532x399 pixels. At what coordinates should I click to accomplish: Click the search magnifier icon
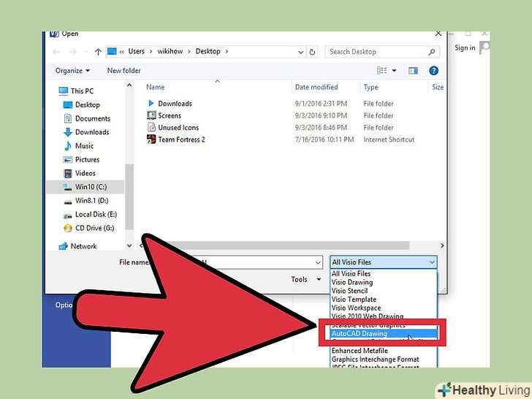pyautogui.click(x=432, y=52)
